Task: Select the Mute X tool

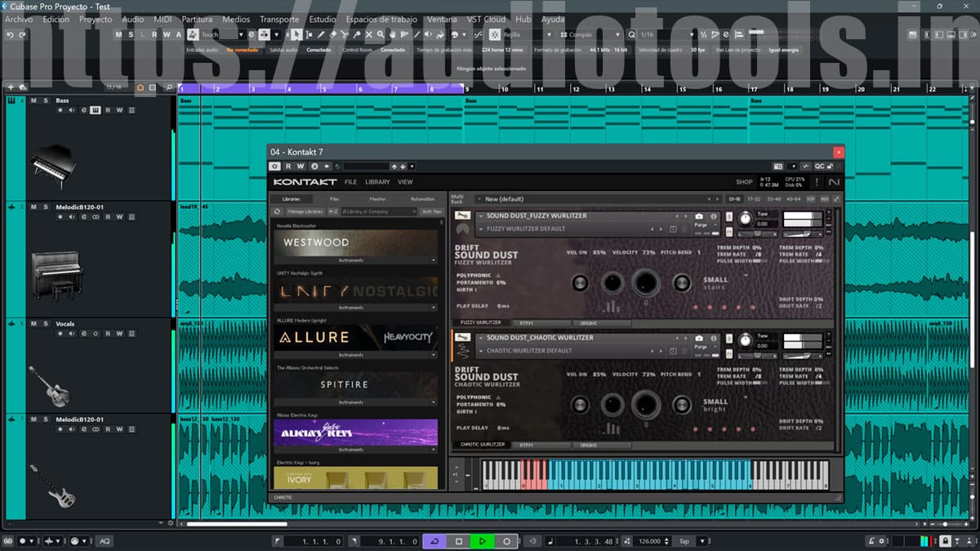Action: click(x=369, y=35)
